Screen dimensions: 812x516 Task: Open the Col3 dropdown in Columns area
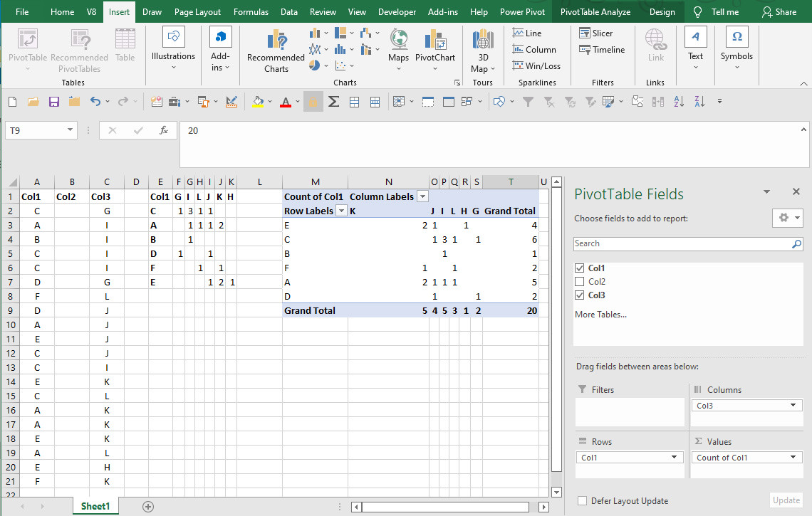point(793,405)
